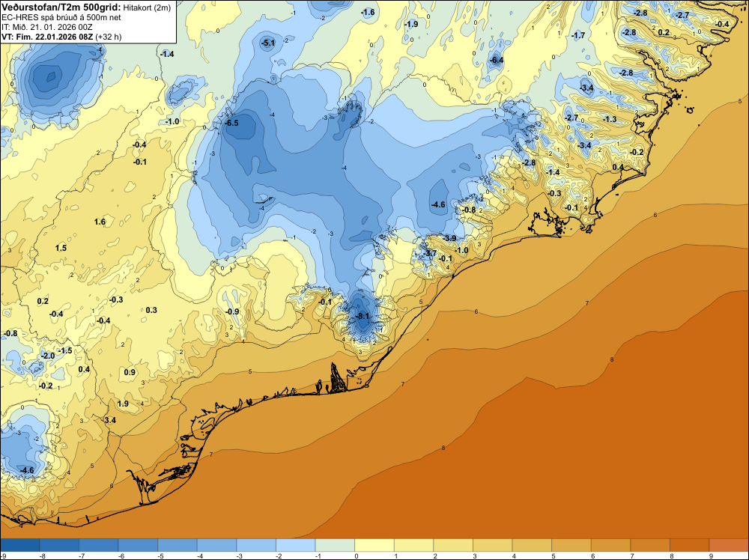Click the -6.4 temperature label
749x560 pixels.
(x=497, y=60)
